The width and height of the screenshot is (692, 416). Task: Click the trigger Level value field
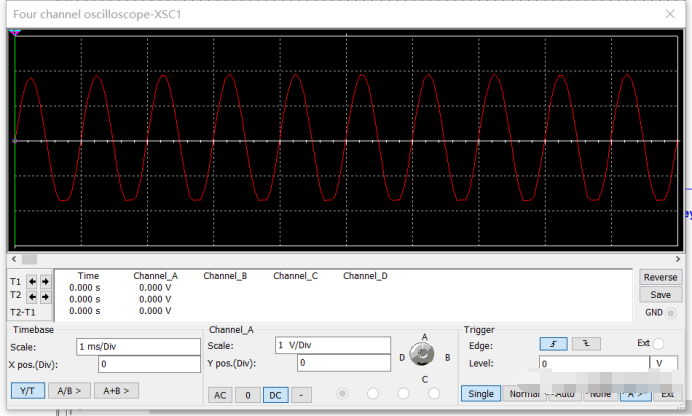pos(594,364)
